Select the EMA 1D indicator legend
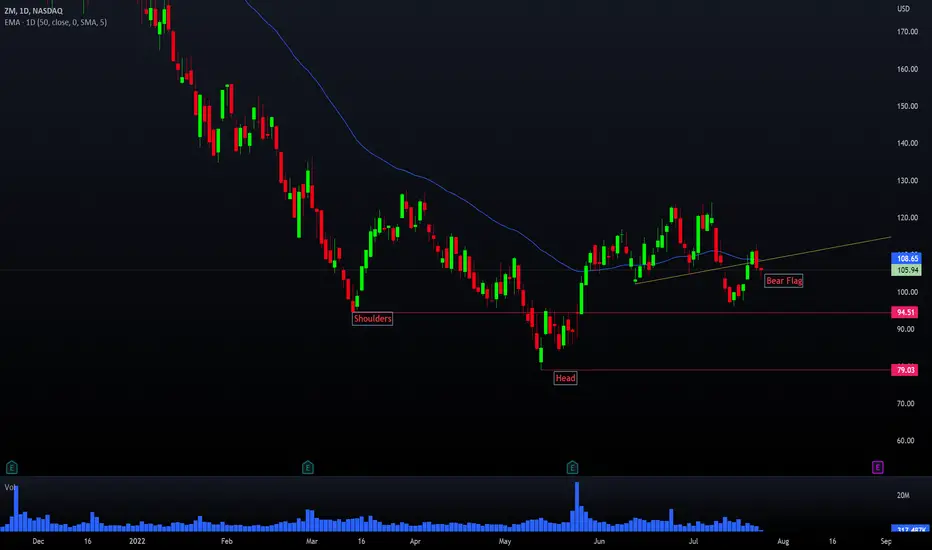The image size is (932, 550). pyautogui.click(x=56, y=23)
